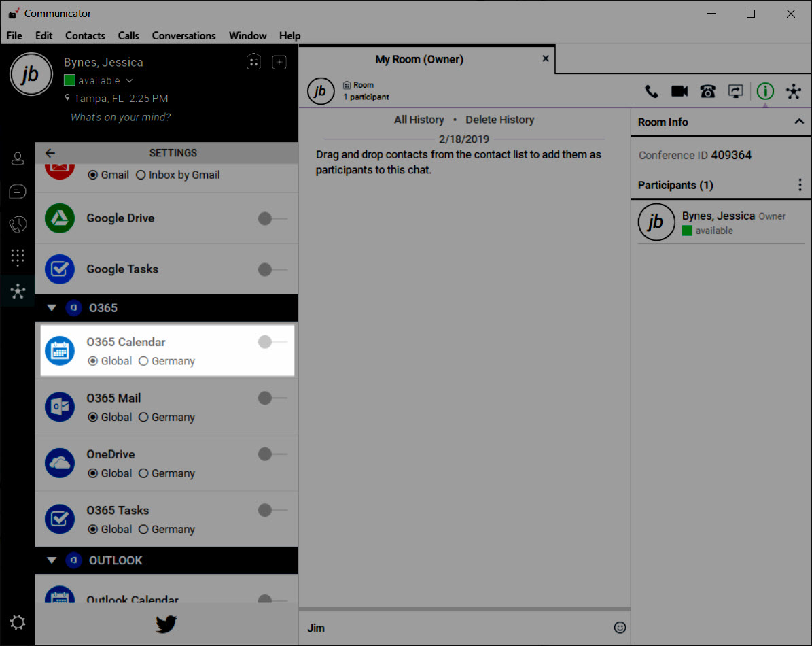Click the O365 Calendar app icon
This screenshot has width=812, height=646.
[x=60, y=351]
